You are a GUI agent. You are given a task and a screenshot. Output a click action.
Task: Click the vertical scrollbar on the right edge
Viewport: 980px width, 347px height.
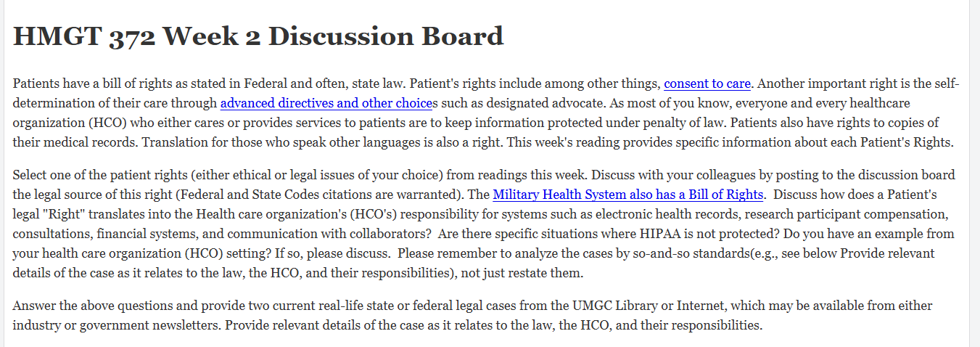[x=974, y=173]
